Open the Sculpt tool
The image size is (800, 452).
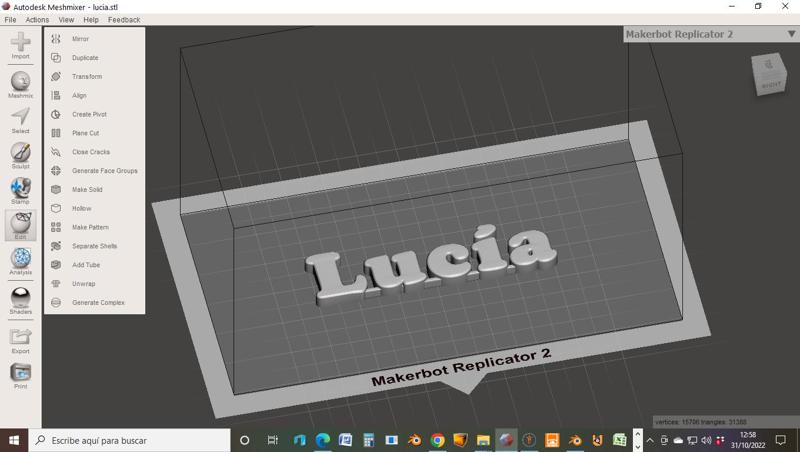click(x=20, y=156)
